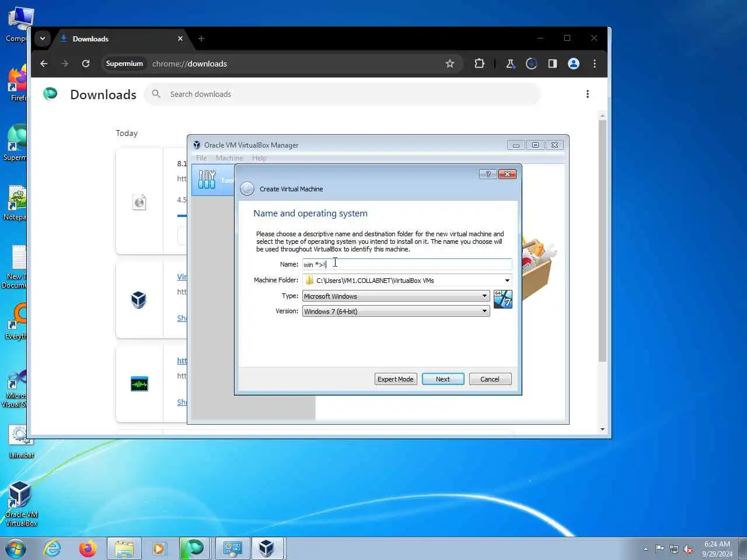Viewport: 747px width, 560px height.
Task: Click the New Text Document desktop icon
Action: 16,267
